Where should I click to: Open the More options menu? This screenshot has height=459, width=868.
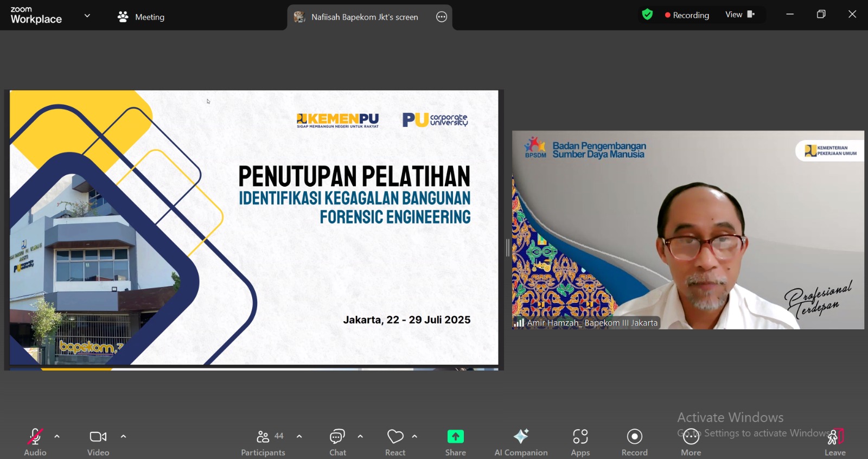691,442
